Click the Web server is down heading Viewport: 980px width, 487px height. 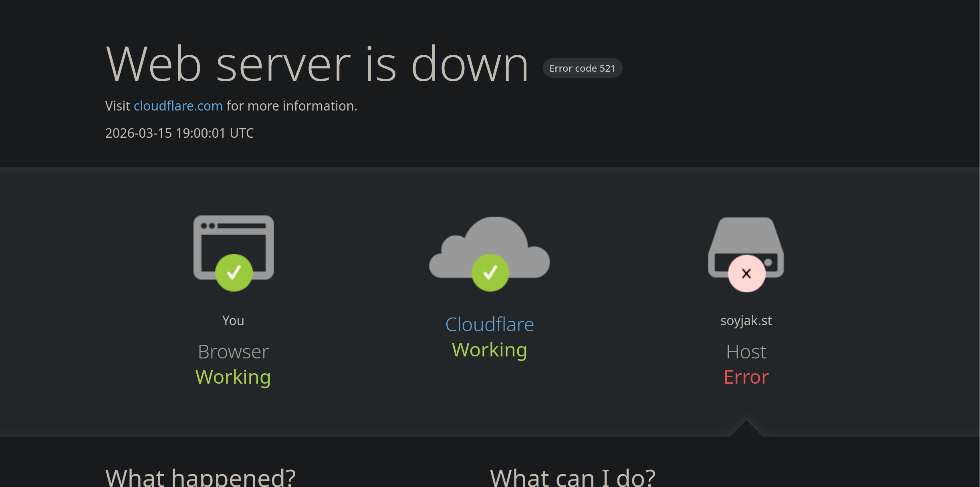[317, 64]
